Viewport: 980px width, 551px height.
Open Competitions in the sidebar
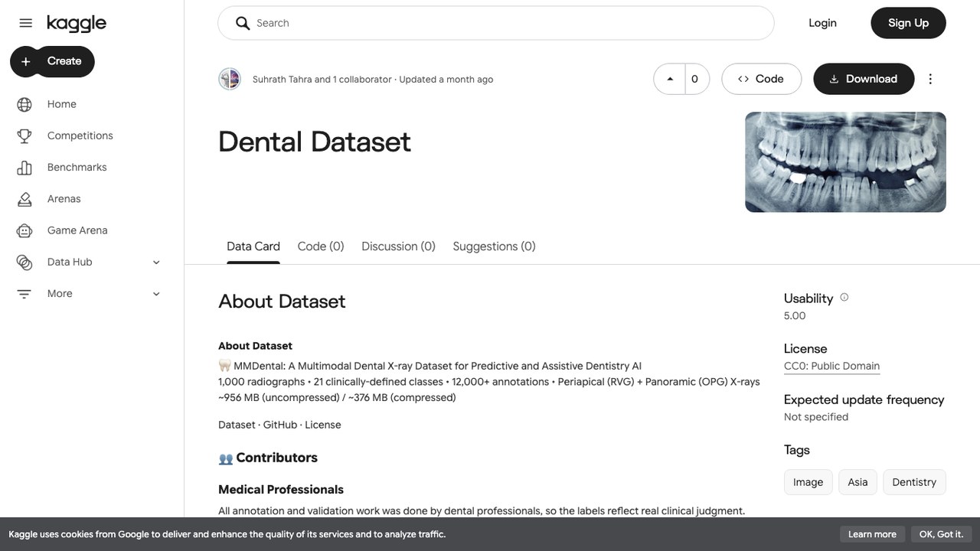[x=80, y=135]
